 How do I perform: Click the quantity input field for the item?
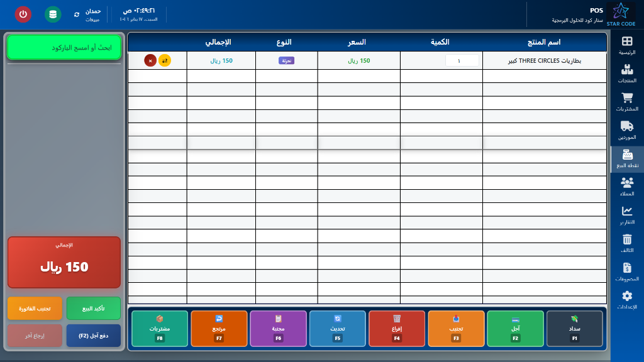[462, 61]
